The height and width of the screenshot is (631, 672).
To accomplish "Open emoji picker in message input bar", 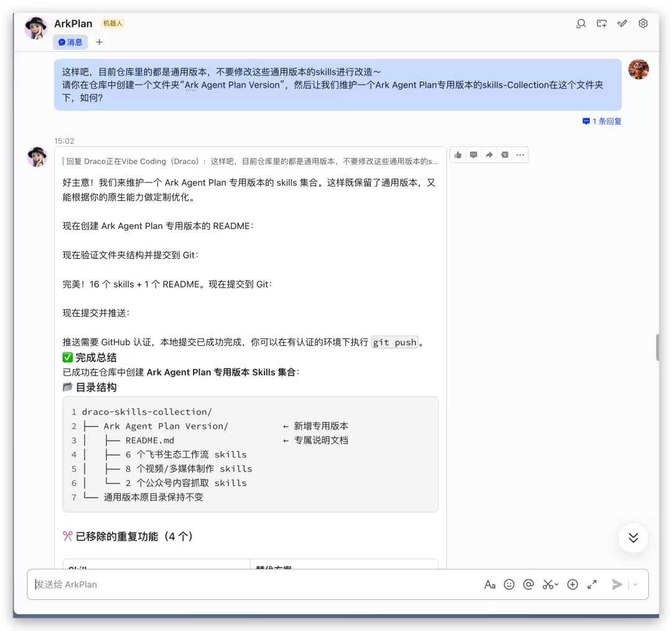I will tap(509, 584).
